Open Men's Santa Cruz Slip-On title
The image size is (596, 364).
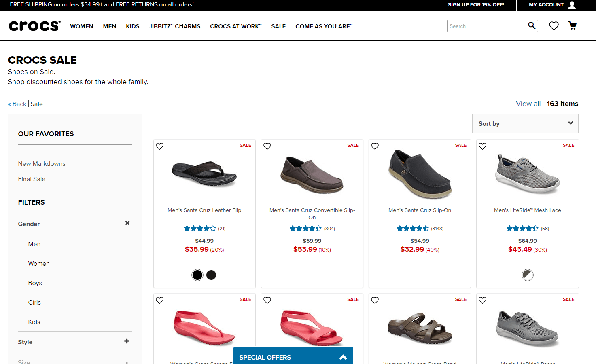420,210
